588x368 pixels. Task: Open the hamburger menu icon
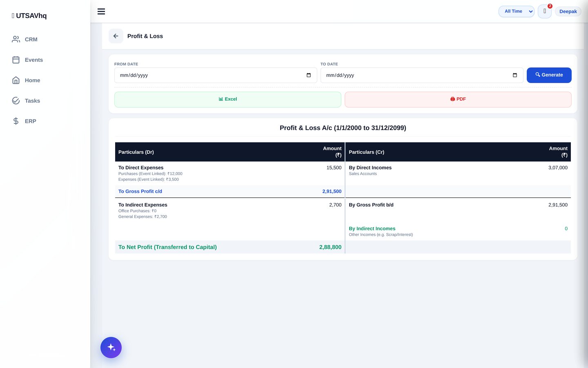click(101, 11)
